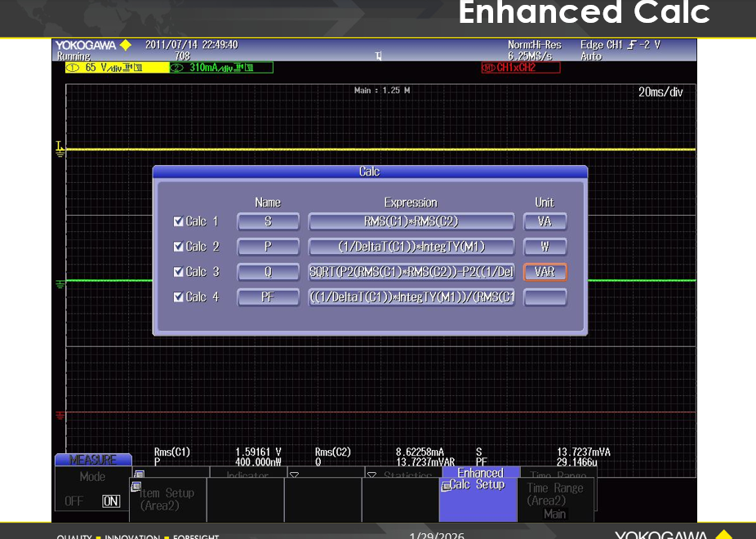This screenshot has height=539, width=756.
Task: Click the yellow CH1 ground marker
Action: (x=60, y=149)
